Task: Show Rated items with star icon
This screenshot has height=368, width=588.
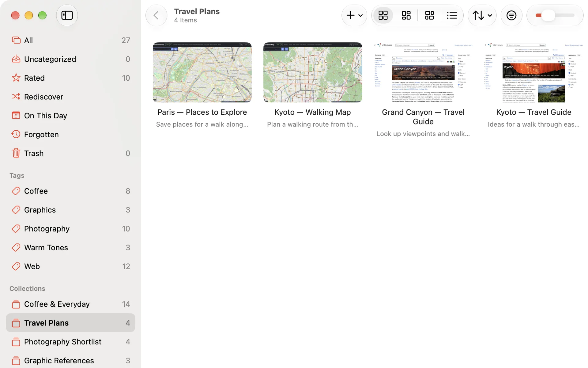Action: pos(70,78)
